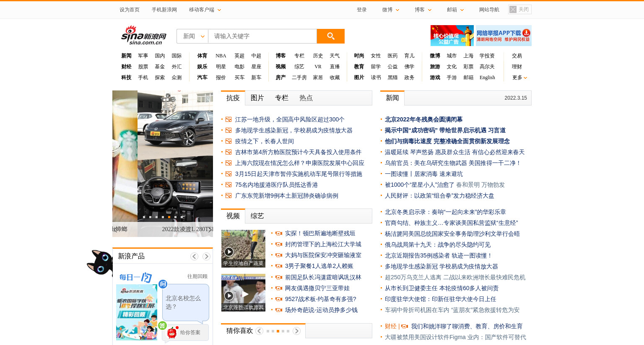This screenshot has width=644, height=345.
Task: Open the 往期回顾 link
Action: point(197,276)
